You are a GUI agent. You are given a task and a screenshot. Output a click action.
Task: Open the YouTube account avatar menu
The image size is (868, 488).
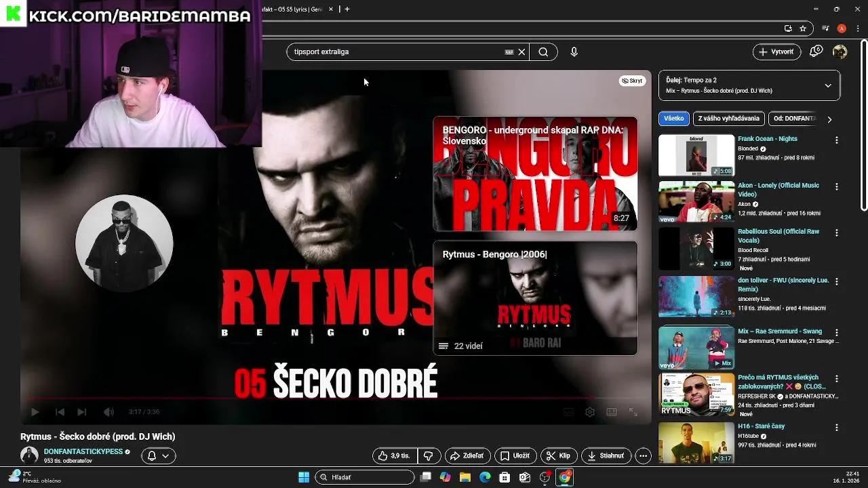pyautogui.click(x=840, y=52)
